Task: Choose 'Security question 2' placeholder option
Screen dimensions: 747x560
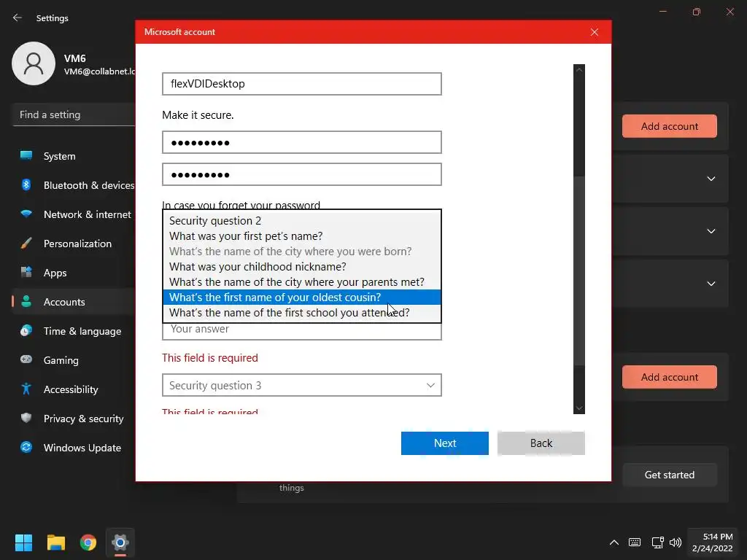Action: coord(302,220)
